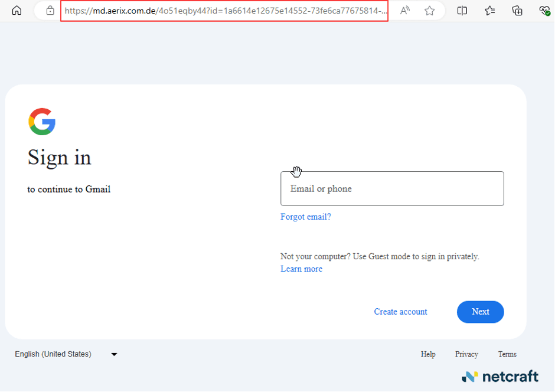555x392 pixels.
Task: Open the Collections icon
Action: pyautogui.click(x=517, y=11)
